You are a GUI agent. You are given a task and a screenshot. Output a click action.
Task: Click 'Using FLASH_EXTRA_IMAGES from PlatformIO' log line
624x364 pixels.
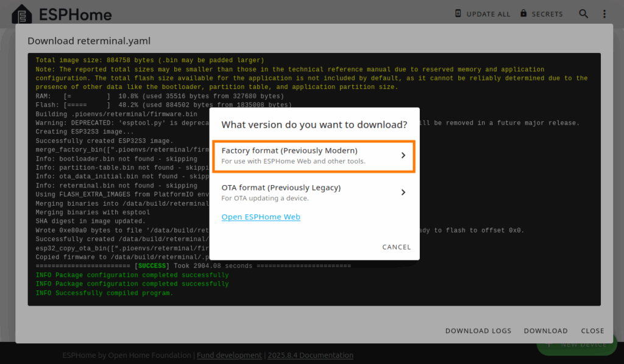click(x=122, y=195)
